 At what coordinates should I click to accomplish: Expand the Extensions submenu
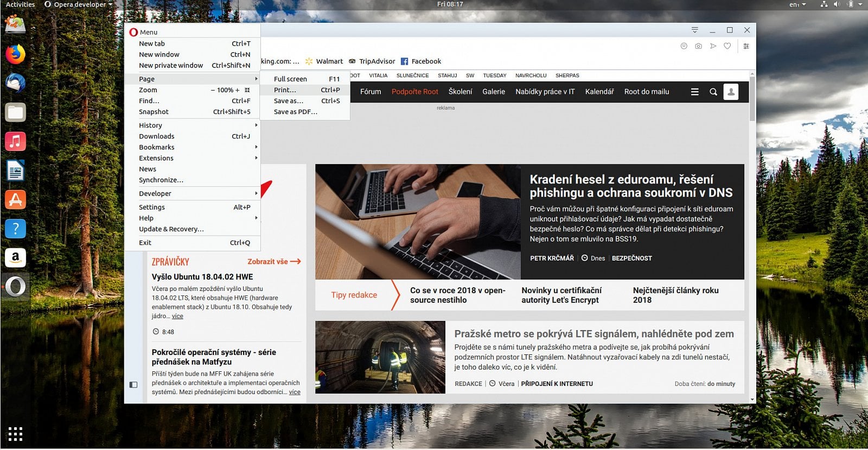click(x=193, y=158)
